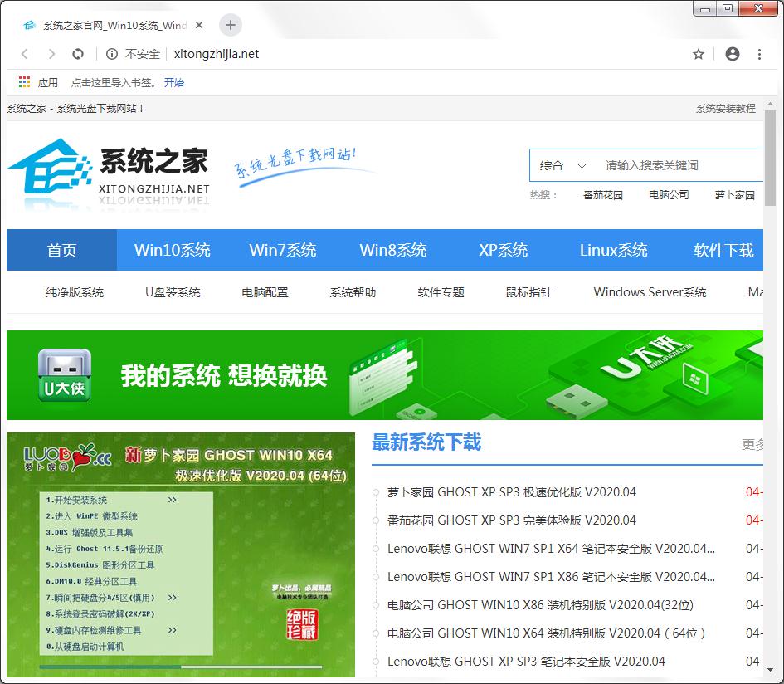Image resolution: width=784 pixels, height=684 pixels.
Task: Click the 应用 apps grid icon
Action: click(24, 81)
